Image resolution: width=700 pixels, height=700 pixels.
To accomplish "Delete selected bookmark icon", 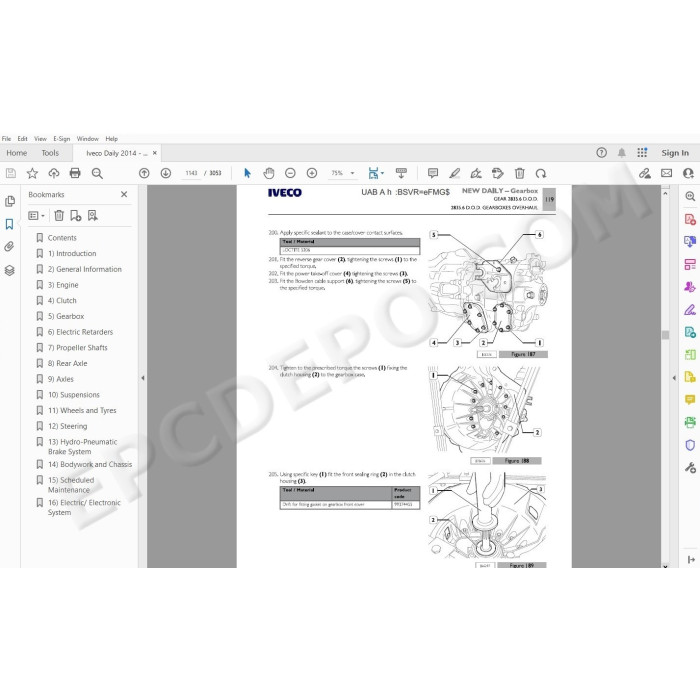I will [59, 216].
